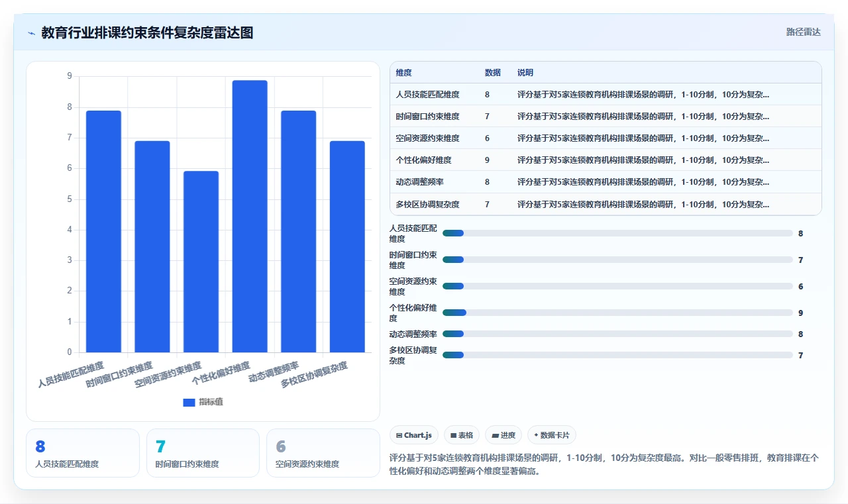The width and height of the screenshot is (848, 504).
Task: Click the 空间资源约束维度 progress bar
Action: (x=617, y=286)
